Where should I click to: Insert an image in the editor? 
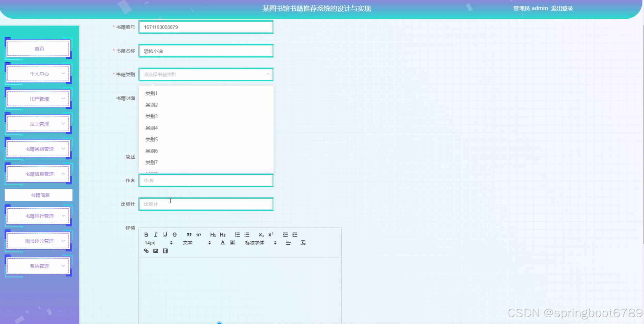pyautogui.click(x=156, y=251)
